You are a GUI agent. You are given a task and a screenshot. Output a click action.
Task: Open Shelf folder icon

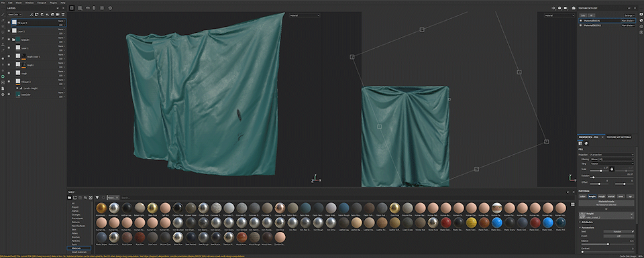pos(70,197)
